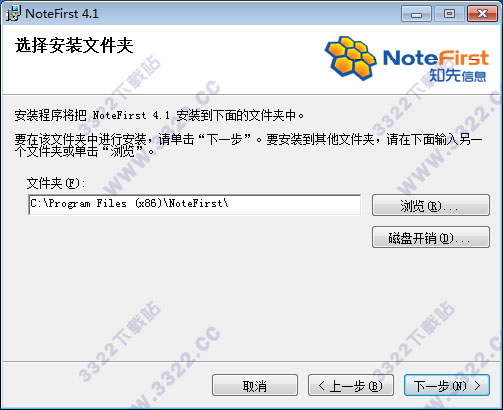Open the 磁盘开销(D) disk cost dialog
The height and width of the screenshot is (410, 503).
coord(431,237)
